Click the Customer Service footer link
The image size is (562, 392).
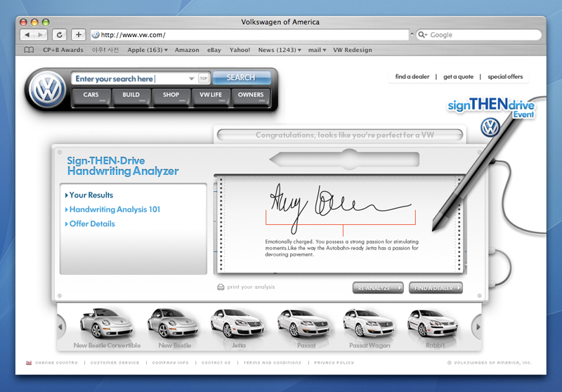pos(115,362)
